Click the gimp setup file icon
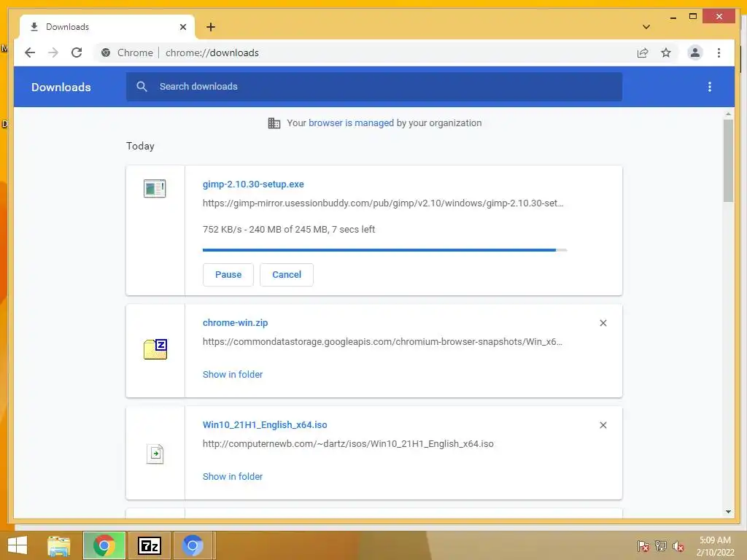The image size is (747, 560). point(155,188)
